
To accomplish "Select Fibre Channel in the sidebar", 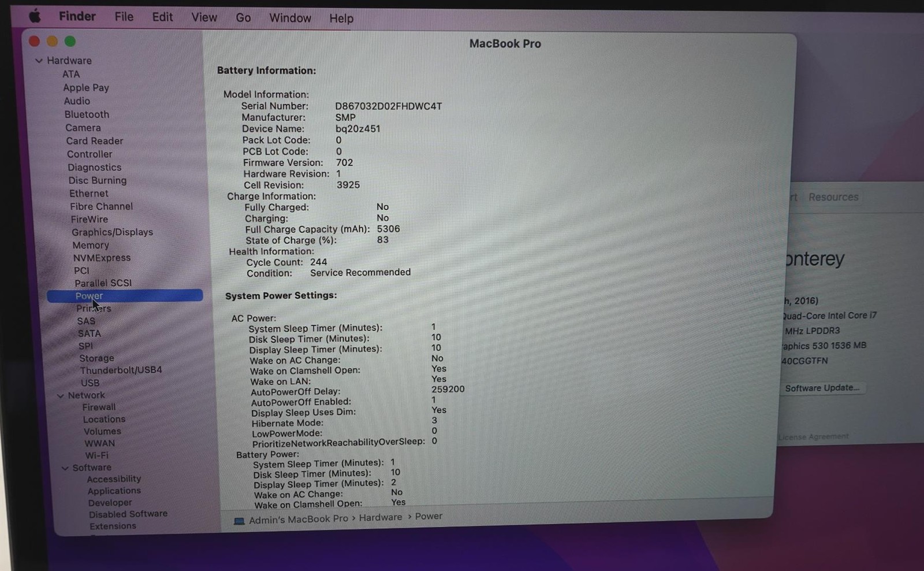I will pos(101,206).
